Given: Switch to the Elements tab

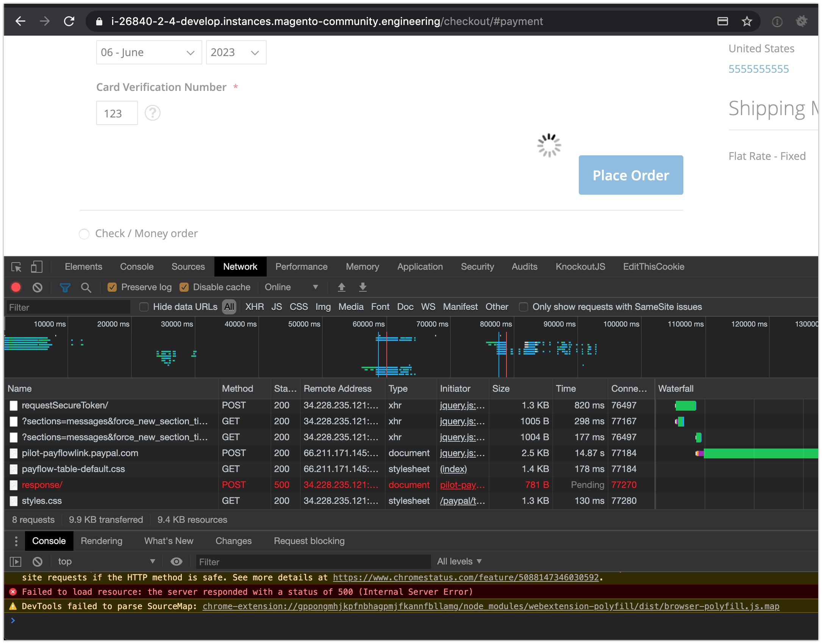Looking at the screenshot, I should coord(83,267).
